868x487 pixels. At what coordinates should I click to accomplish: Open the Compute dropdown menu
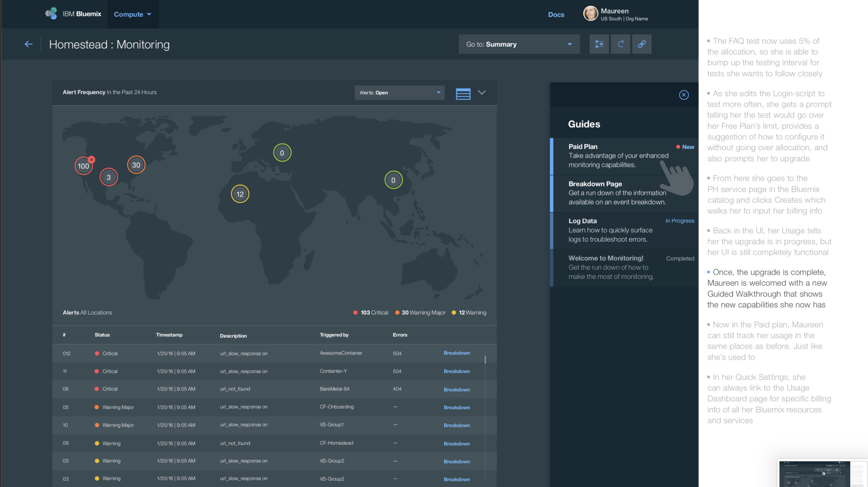133,14
